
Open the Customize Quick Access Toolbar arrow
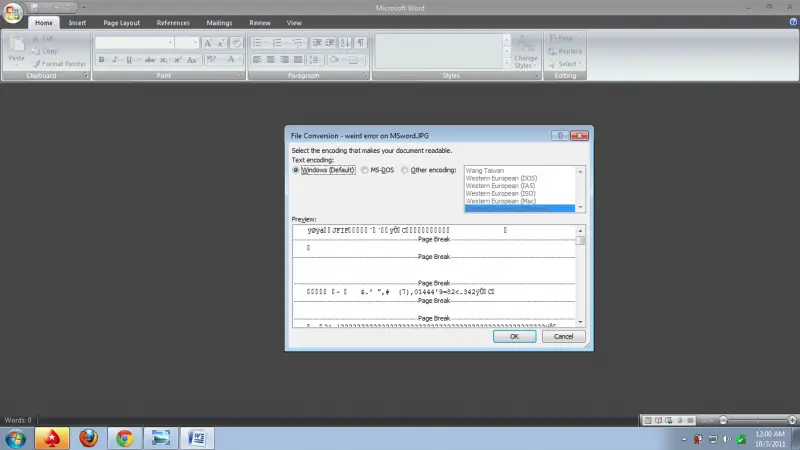pos(84,7)
